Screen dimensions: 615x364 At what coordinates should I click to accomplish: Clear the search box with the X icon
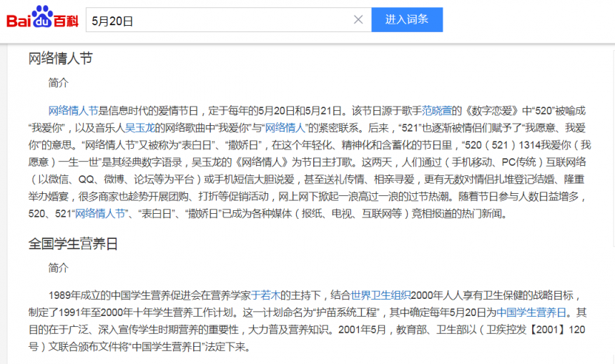click(358, 20)
